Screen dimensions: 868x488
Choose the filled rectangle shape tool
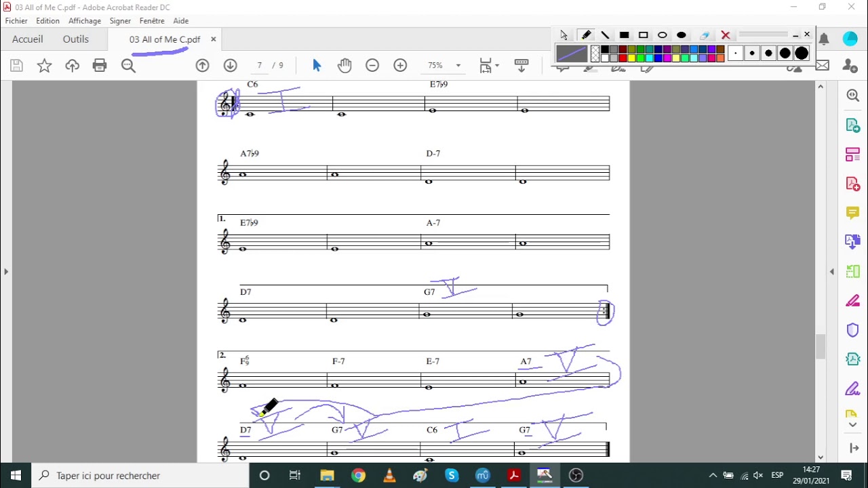coord(625,35)
